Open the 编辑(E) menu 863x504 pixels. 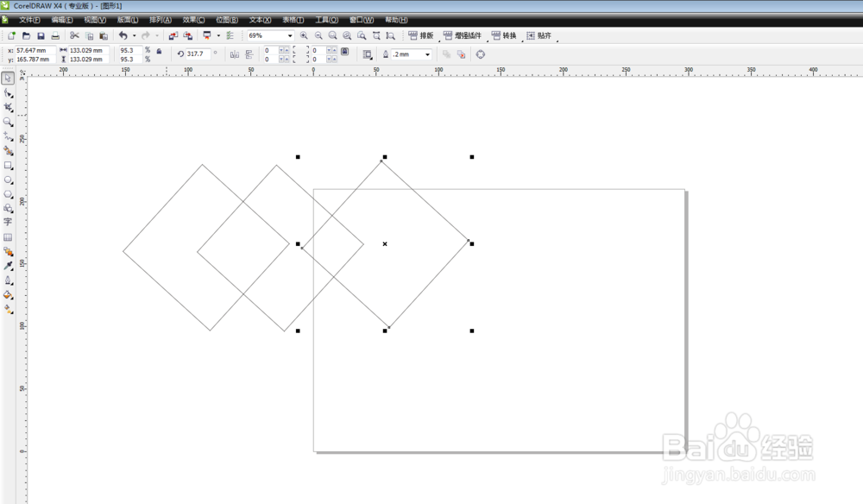click(61, 20)
